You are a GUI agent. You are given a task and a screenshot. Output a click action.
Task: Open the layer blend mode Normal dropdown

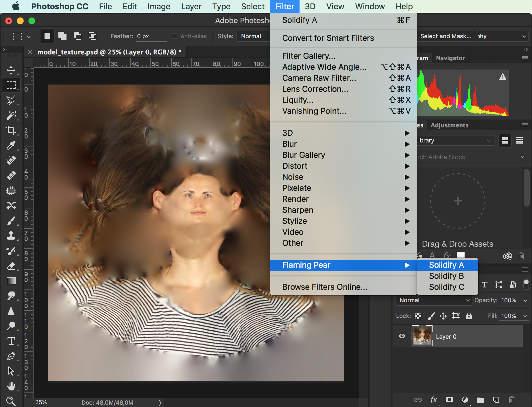click(433, 300)
